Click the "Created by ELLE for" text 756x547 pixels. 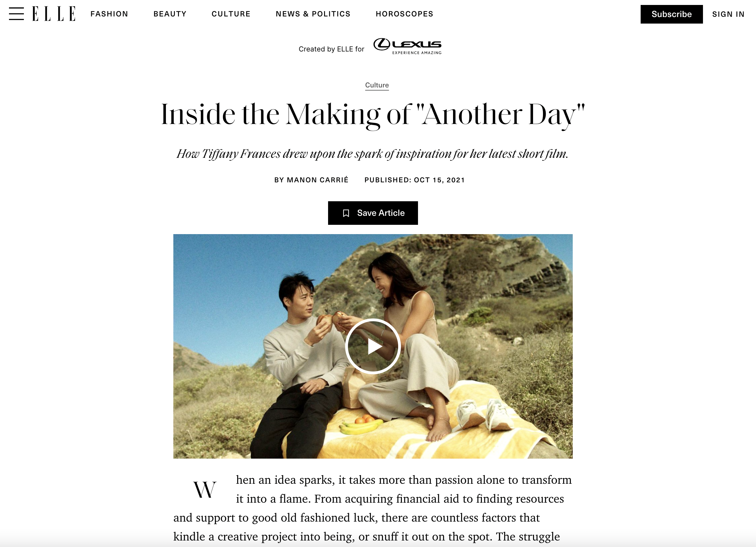click(331, 49)
